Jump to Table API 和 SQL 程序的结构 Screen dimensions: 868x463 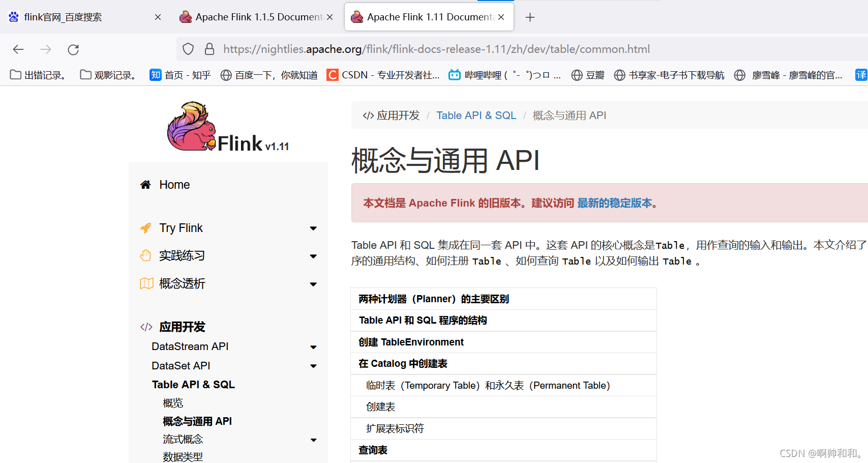tap(423, 321)
